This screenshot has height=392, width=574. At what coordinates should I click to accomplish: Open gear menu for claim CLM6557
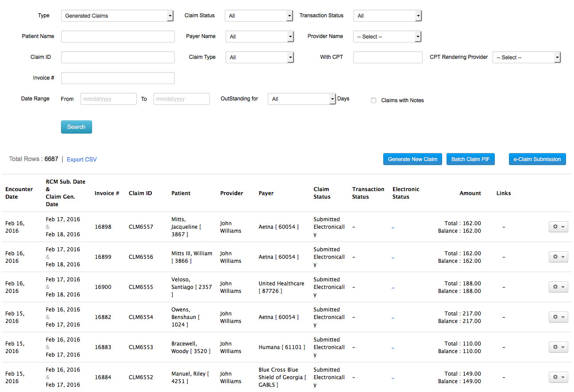[558, 227]
